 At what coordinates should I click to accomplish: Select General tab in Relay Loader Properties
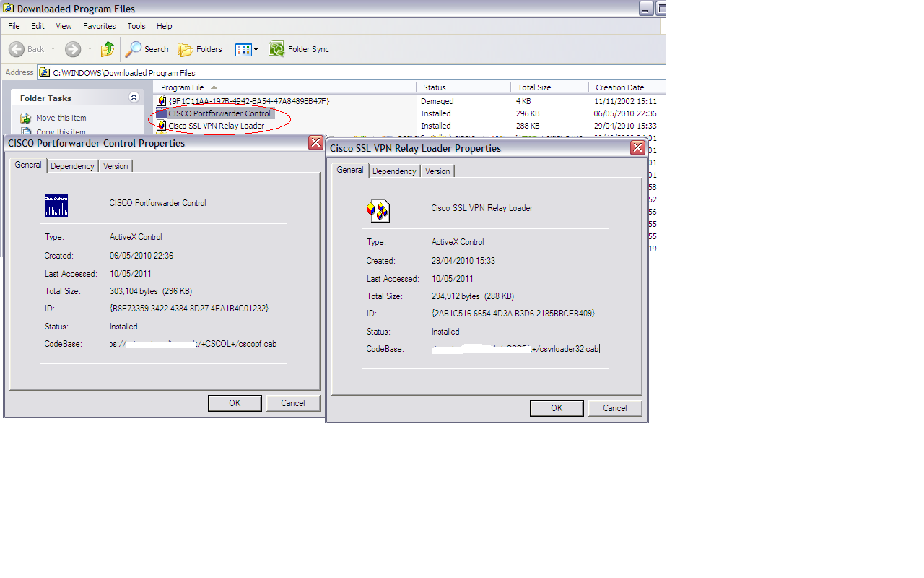[x=350, y=170]
